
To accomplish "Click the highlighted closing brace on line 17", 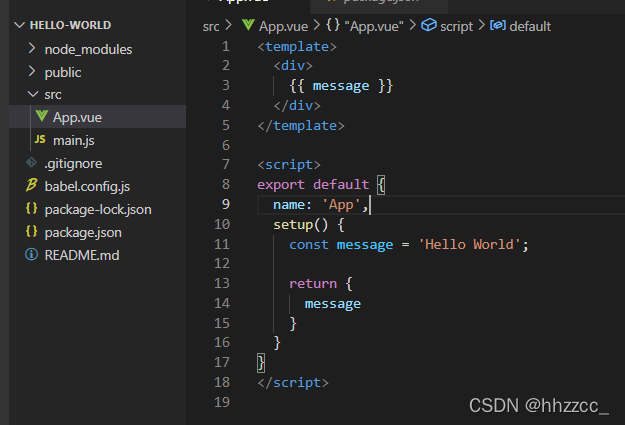I will click(x=261, y=363).
